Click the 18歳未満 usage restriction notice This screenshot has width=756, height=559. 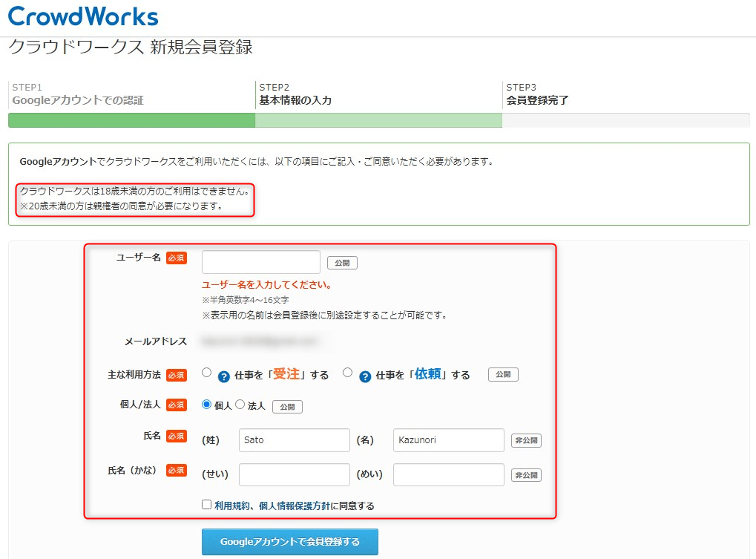pyautogui.click(x=134, y=191)
